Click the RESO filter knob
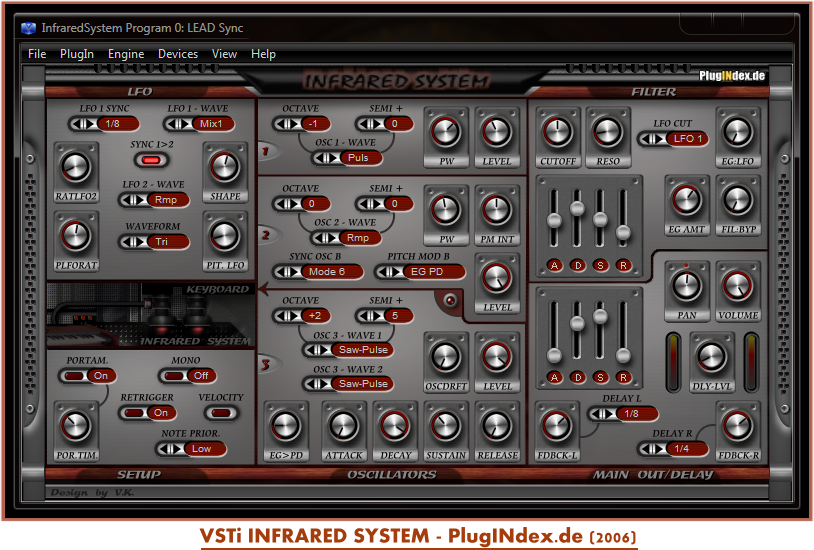This screenshot has width=814, height=550. (607, 130)
